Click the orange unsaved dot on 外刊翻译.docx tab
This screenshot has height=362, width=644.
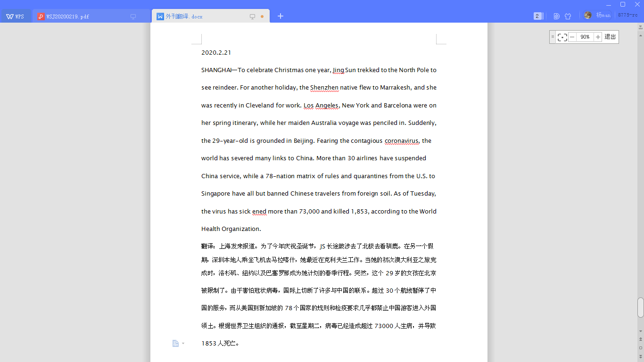[262, 16]
